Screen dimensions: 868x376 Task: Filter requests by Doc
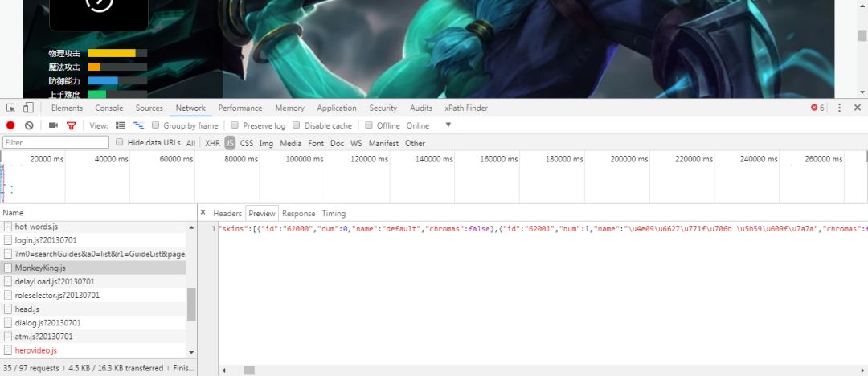[x=337, y=143]
